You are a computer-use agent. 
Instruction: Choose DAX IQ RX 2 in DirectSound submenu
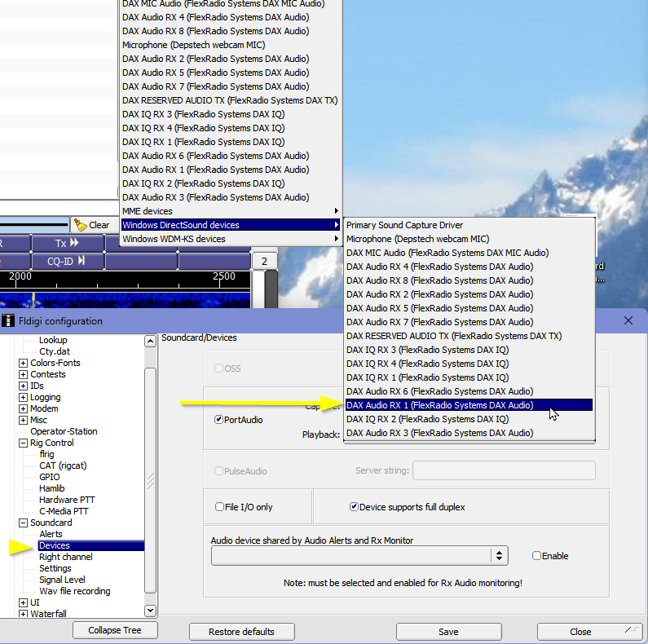[469, 419]
